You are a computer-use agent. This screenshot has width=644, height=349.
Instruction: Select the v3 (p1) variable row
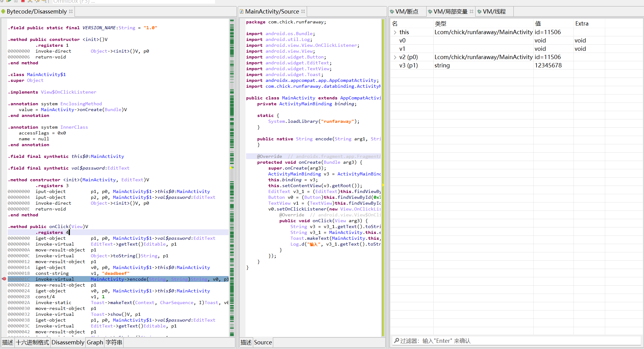(x=516, y=65)
